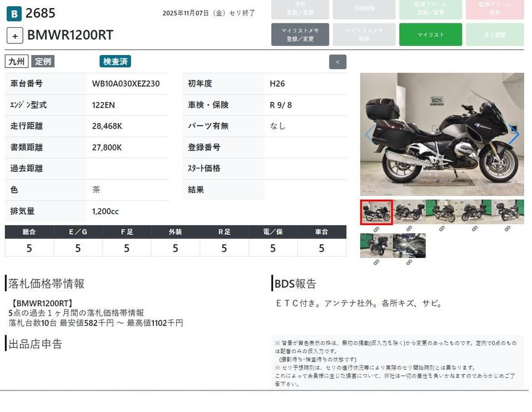Click link icon under third thumbnail

pyautogui.click(x=442, y=229)
